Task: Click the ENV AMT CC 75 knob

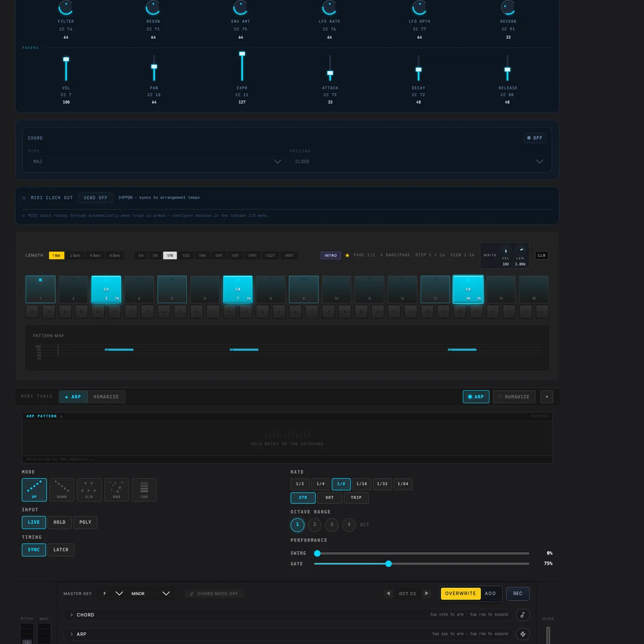Action: pos(240,8)
